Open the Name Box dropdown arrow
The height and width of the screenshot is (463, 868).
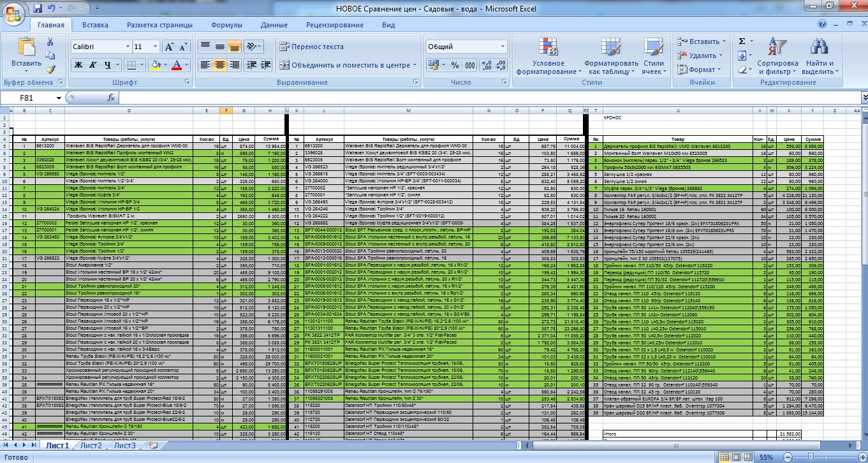[59, 98]
